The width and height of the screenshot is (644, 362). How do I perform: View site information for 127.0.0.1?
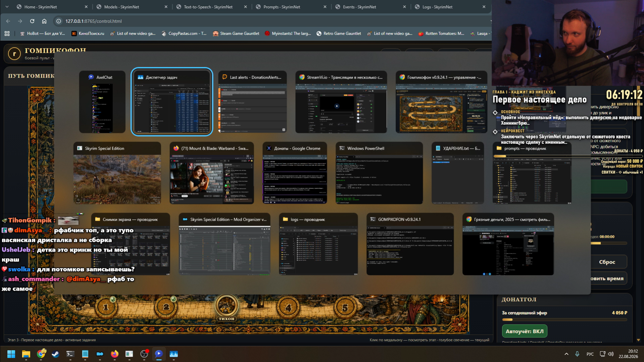pyautogui.click(x=59, y=21)
